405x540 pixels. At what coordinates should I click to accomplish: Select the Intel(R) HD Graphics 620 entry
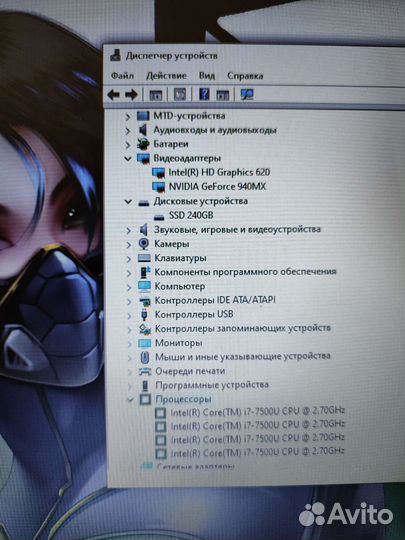219,172
